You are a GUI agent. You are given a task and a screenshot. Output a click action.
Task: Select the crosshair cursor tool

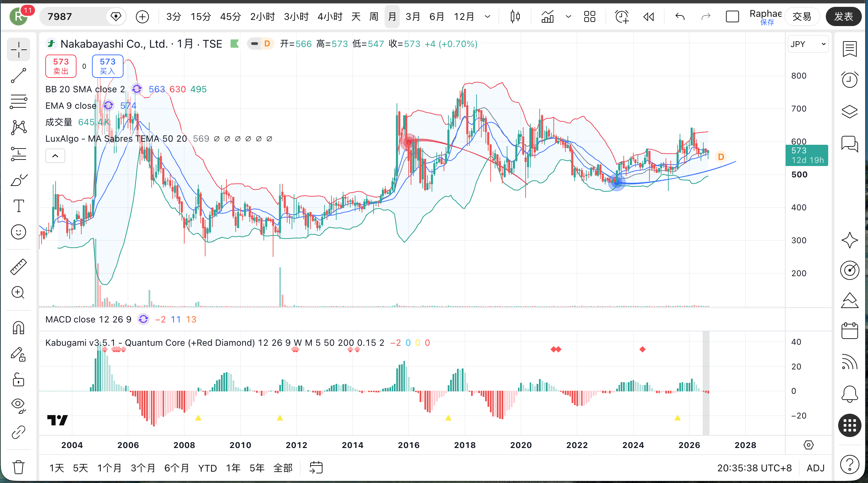click(19, 50)
